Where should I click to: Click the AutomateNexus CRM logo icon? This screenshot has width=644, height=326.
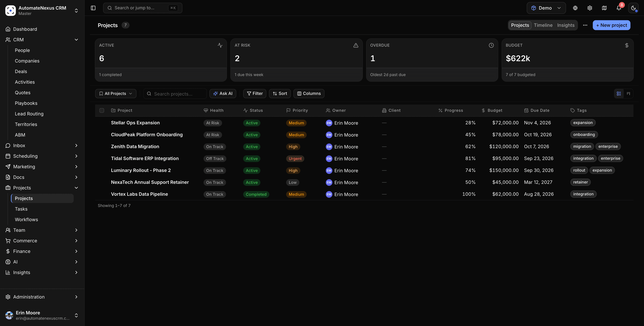[x=11, y=11]
